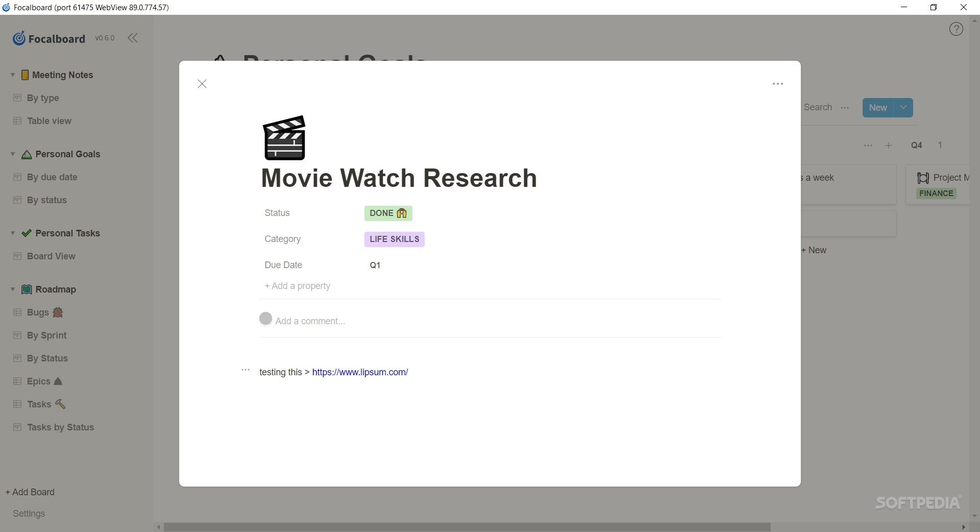
Task: Open the Table view in Meeting Notes
Action: pyautogui.click(x=49, y=121)
